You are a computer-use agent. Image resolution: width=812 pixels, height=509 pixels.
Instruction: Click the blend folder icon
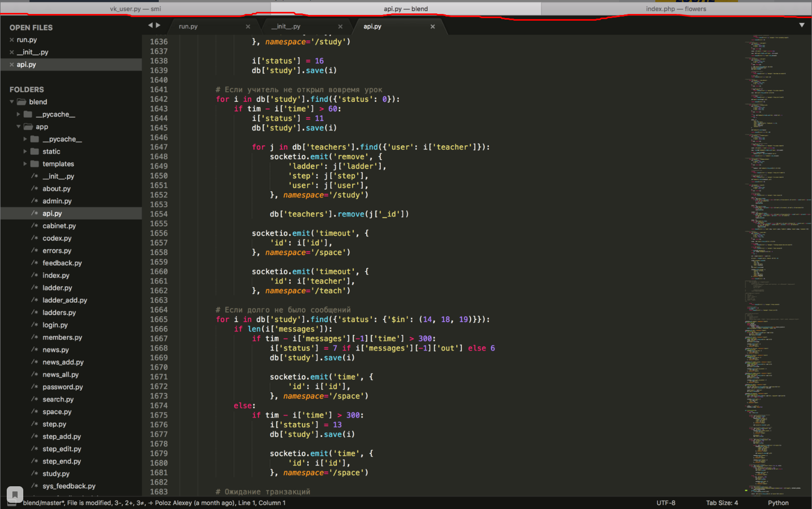click(x=22, y=102)
